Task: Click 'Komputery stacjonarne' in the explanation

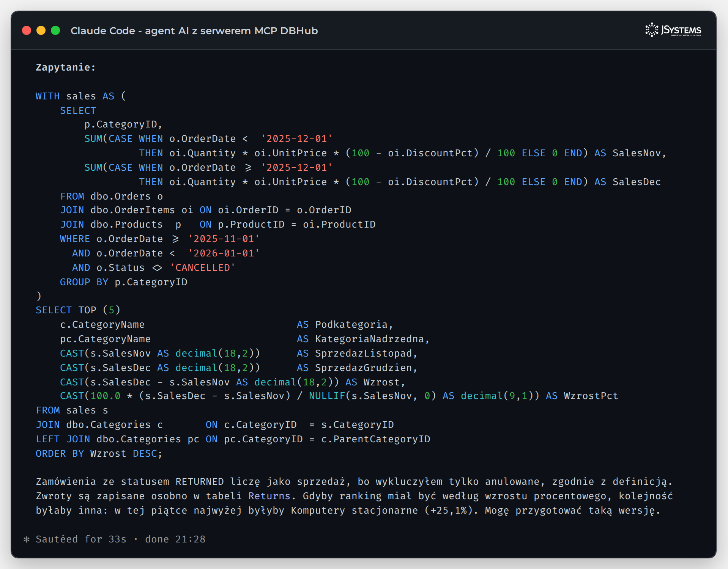Action: 354,510
